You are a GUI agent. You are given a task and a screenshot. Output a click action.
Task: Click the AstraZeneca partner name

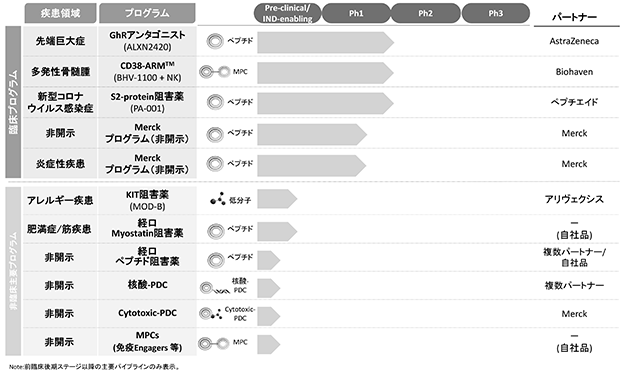[574, 41]
